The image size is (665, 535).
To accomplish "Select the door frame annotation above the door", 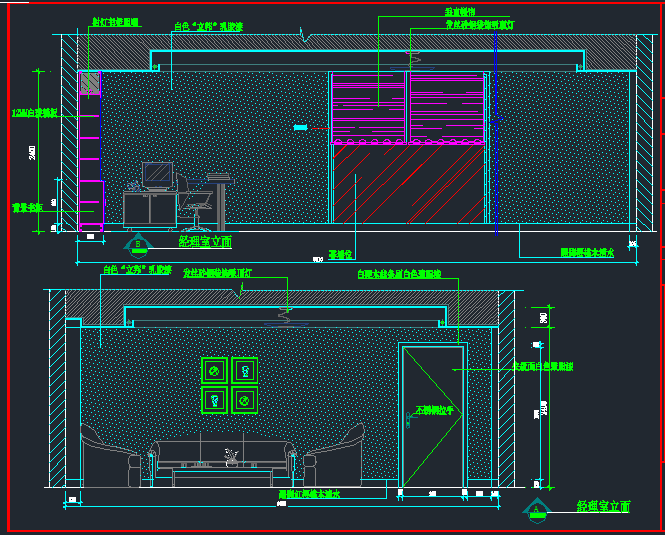I will [x=399, y=274].
